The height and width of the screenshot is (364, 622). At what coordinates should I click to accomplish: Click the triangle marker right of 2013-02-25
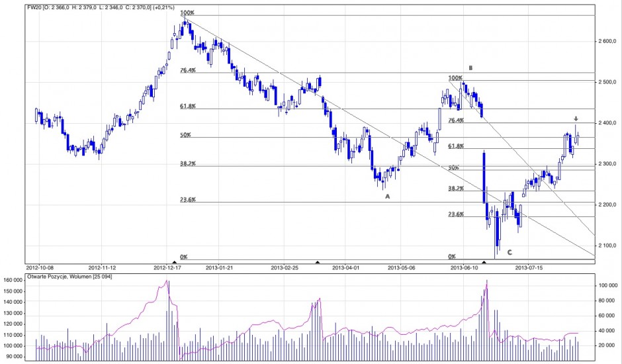[x=318, y=262]
